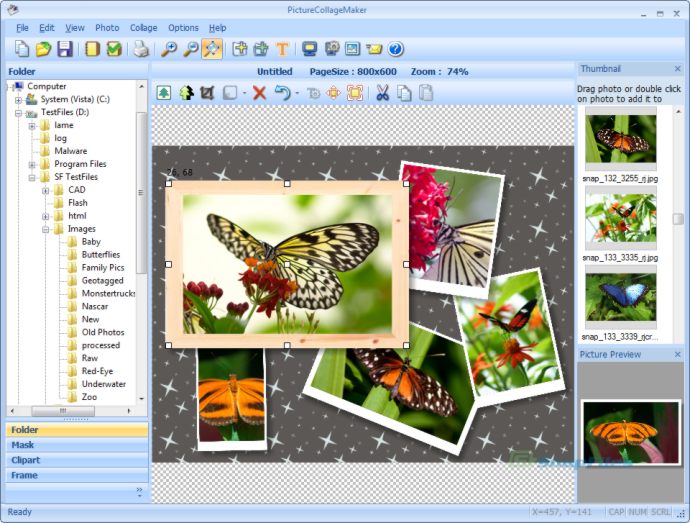Click the red X delete icon
The image size is (690, 523).
tap(259, 93)
